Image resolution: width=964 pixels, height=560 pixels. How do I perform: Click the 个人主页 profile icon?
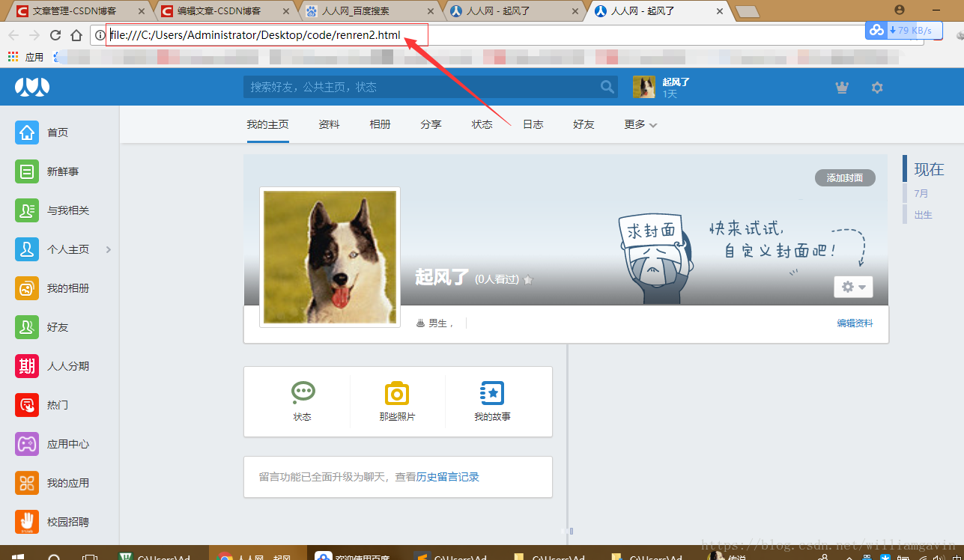(27, 249)
